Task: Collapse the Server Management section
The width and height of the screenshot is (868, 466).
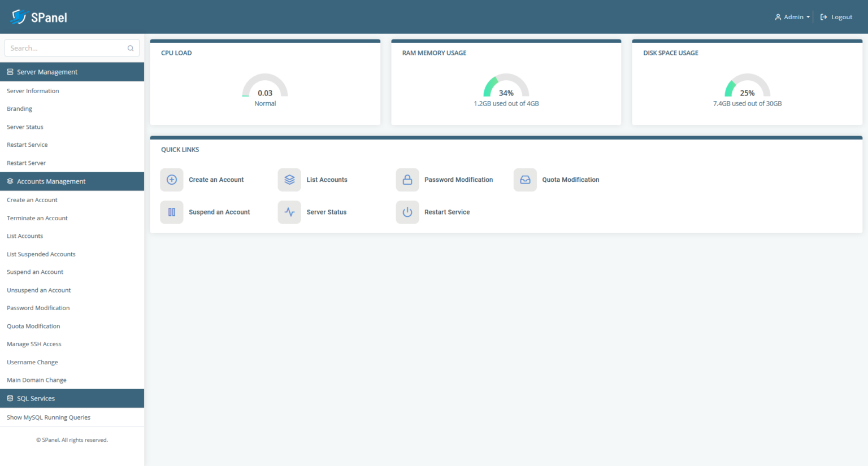Action: click(72, 72)
